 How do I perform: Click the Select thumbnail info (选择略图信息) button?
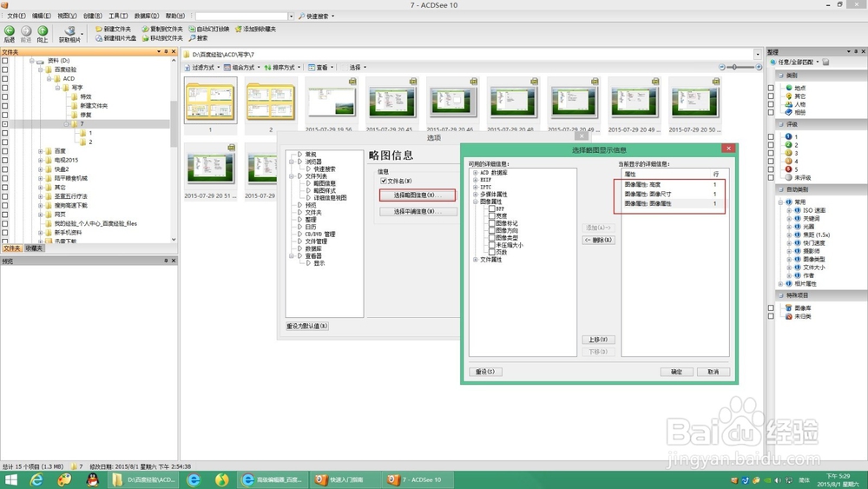(418, 195)
